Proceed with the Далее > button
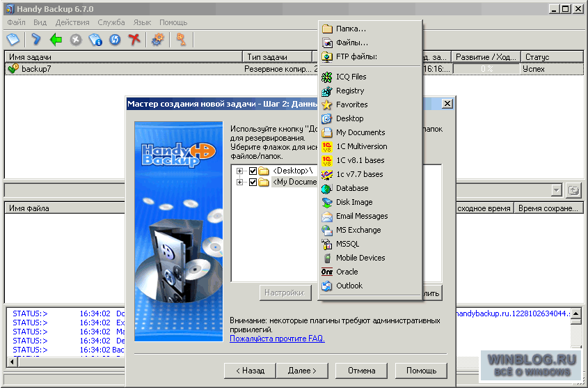588x388 pixels. (302, 371)
